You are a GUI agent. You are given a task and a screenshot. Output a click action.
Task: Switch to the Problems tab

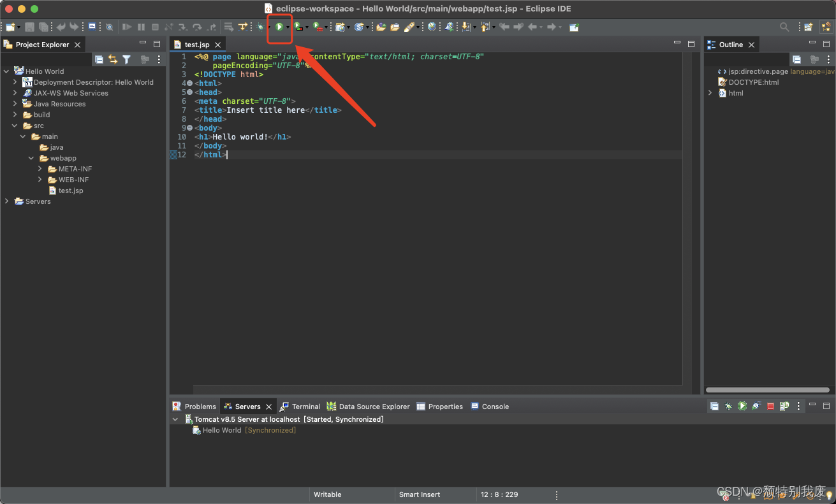pos(194,407)
